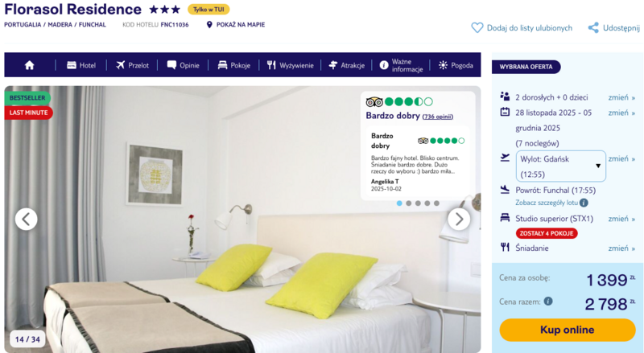Show previous photo with left arrow
This screenshot has height=353, width=644.
click(27, 220)
